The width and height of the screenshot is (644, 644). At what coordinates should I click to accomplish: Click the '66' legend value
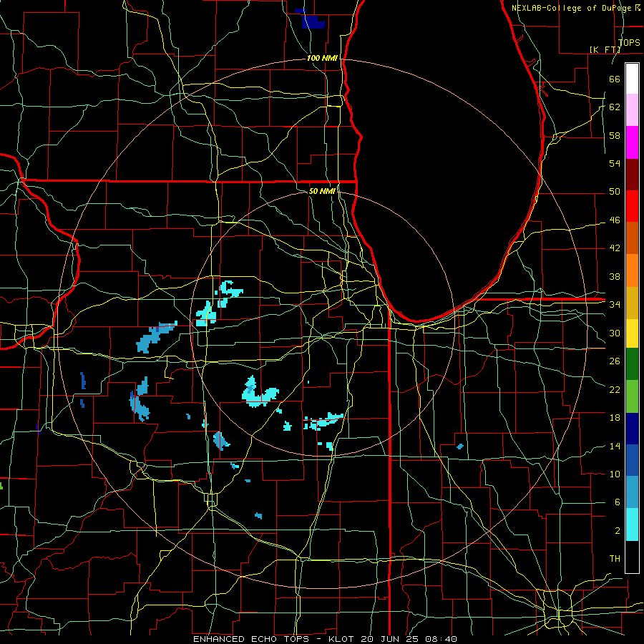(615, 79)
